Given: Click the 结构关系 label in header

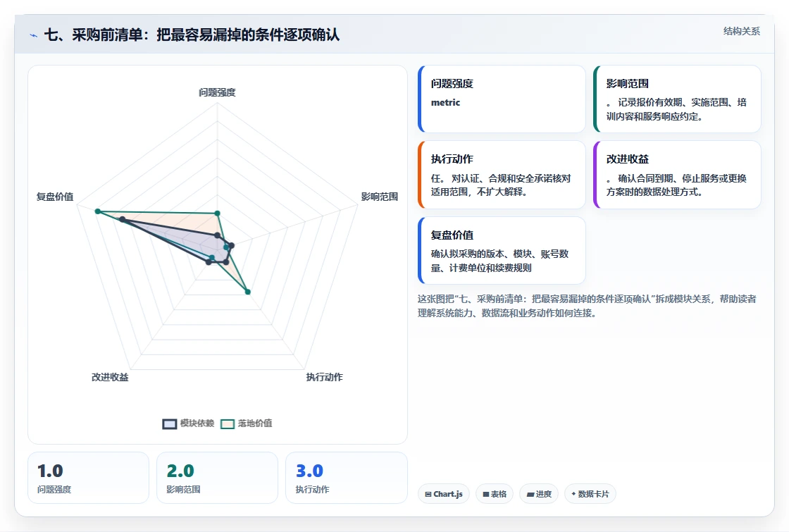Looking at the screenshot, I should pos(742,31).
